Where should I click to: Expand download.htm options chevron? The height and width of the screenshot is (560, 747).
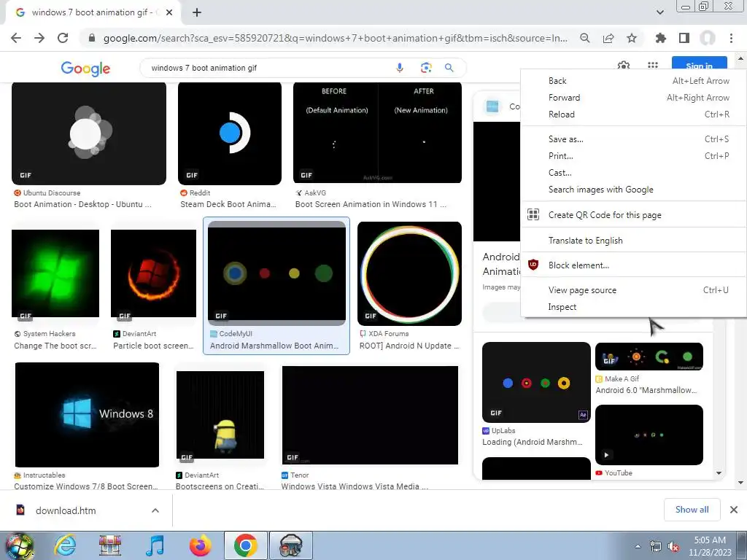(x=155, y=510)
